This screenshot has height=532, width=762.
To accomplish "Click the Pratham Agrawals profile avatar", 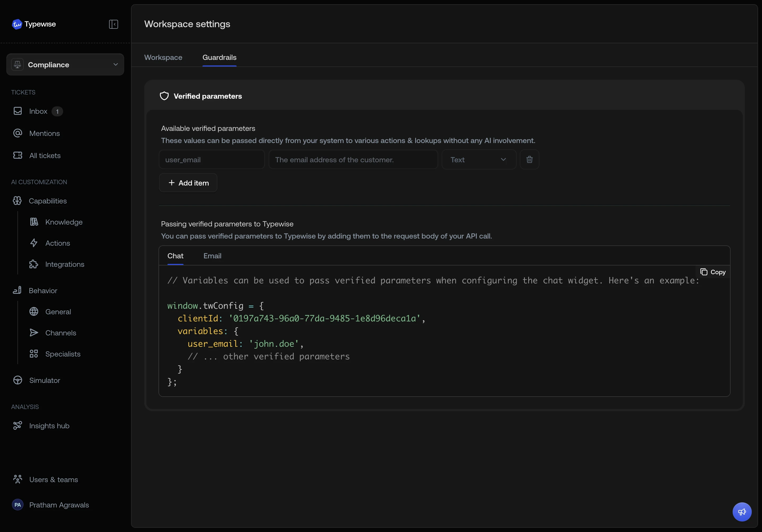I will click(18, 505).
